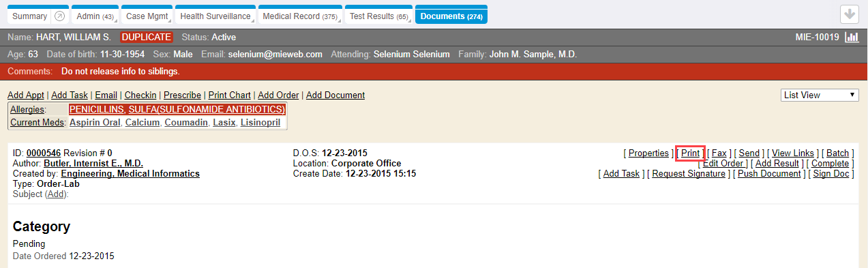Click the Sign Doc link
This screenshot has height=268, width=868.
click(831, 174)
